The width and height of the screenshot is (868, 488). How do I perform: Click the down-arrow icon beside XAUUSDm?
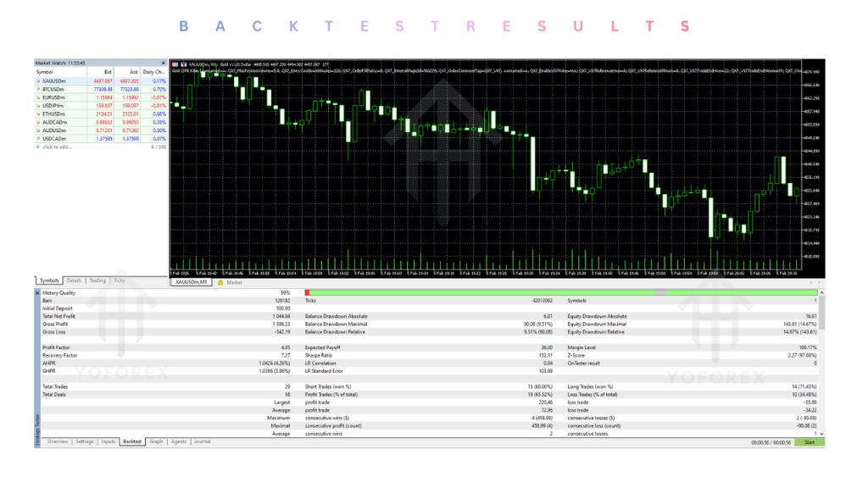tap(38, 80)
